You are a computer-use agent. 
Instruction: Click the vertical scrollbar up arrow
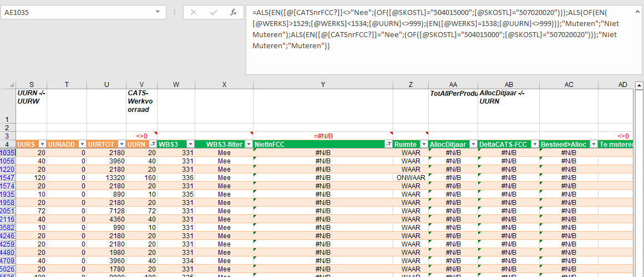[x=639, y=85]
